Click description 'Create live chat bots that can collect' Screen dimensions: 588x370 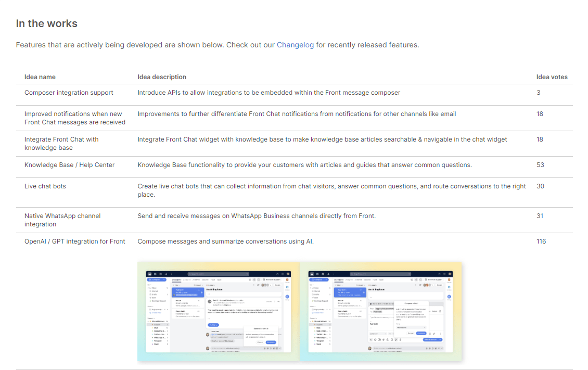tap(331, 190)
